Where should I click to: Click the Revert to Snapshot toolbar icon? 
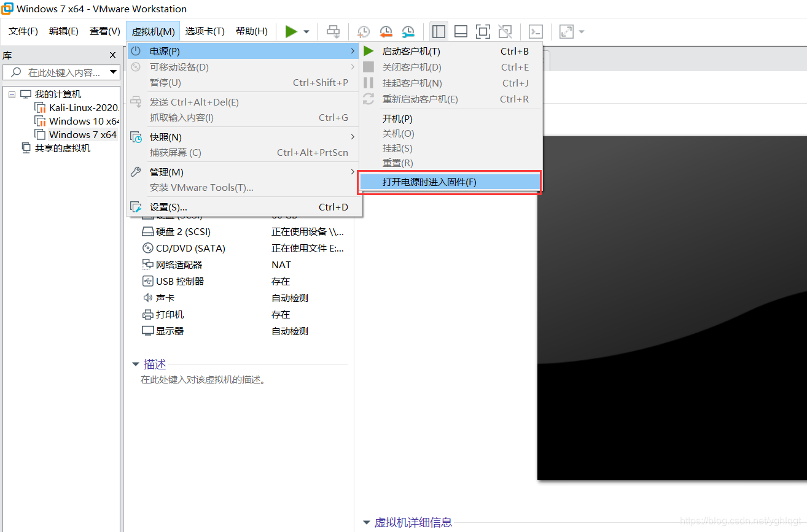click(x=386, y=32)
